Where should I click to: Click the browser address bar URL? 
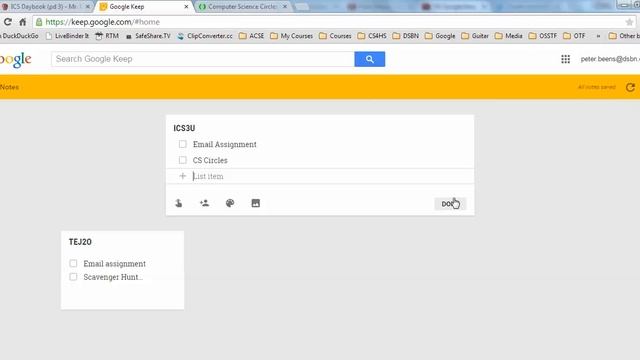pyautogui.click(x=102, y=22)
